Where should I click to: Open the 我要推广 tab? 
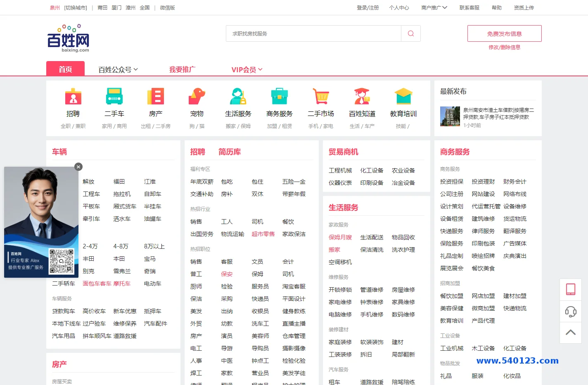coord(182,70)
